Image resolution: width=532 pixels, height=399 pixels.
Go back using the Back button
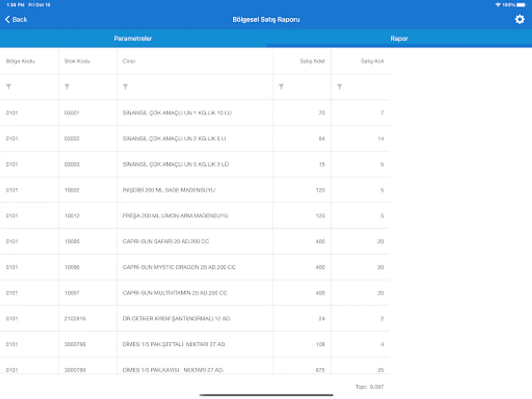(x=16, y=20)
